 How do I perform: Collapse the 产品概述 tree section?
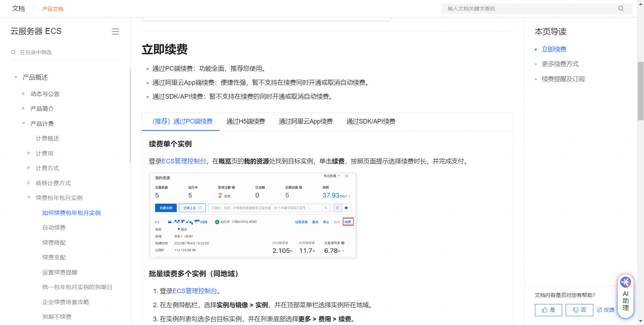pos(16,77)
